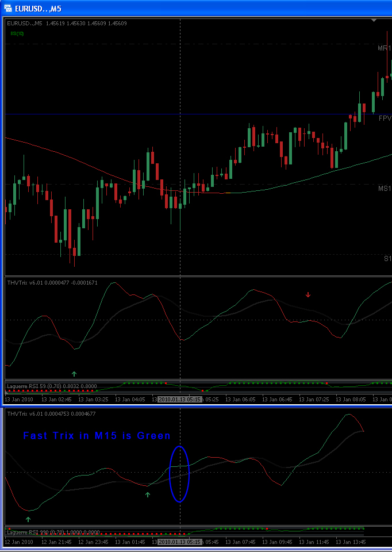Viewport: 392px width, 552px height.
Task: Click the S1 support level label
Action: point(388,259)
